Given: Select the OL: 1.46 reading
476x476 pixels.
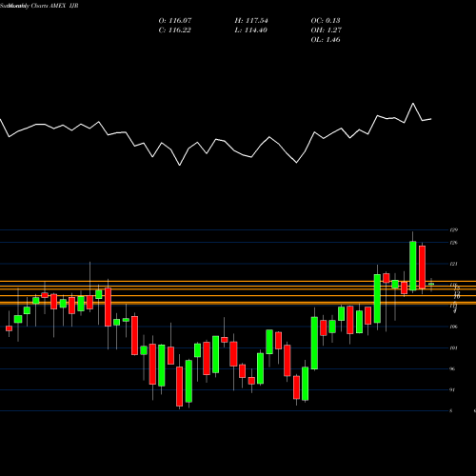Looking at the screenshot, I should click(x=326, y=40).
